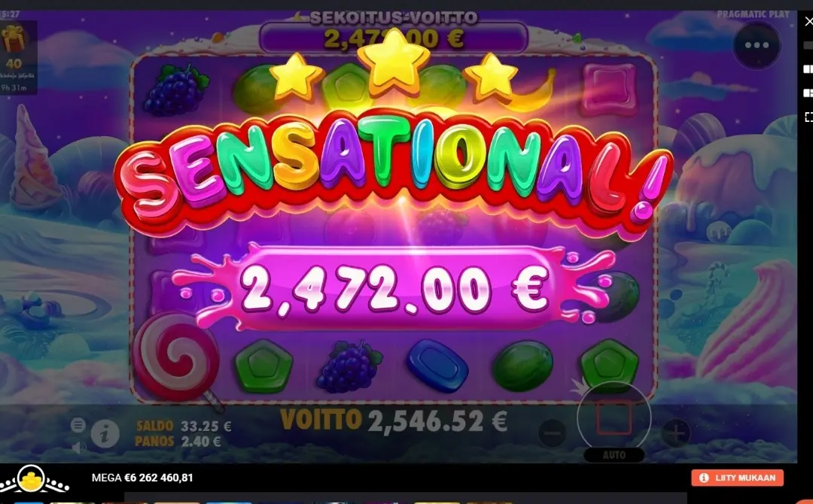The image size is (813, 504).
Task: Mute sound with the speaker icon
Action: pos(78,448)
